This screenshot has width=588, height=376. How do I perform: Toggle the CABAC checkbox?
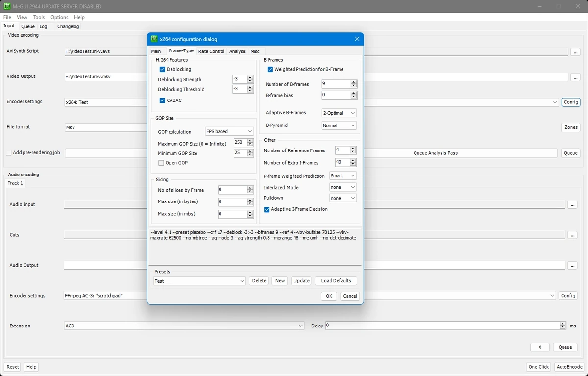[x=163, y=100]
